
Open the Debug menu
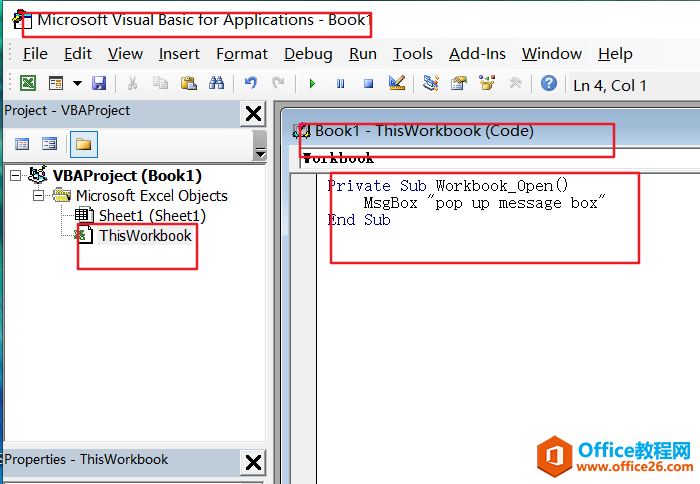click(308, 54)
